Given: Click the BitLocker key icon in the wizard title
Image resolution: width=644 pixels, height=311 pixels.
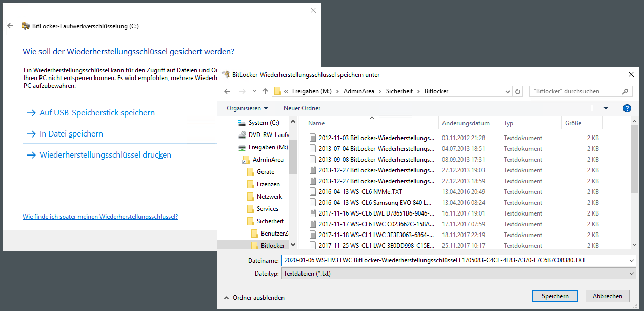Looking at the screenshot, I should [25, 26].
